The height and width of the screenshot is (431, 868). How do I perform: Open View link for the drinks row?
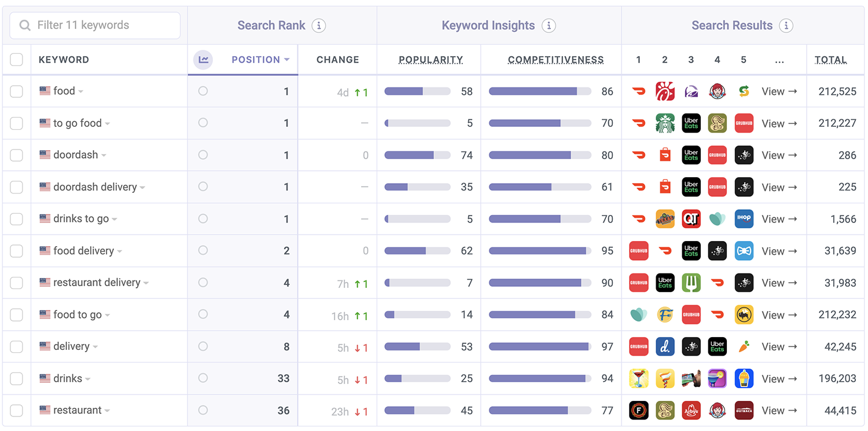click(779, 379)
